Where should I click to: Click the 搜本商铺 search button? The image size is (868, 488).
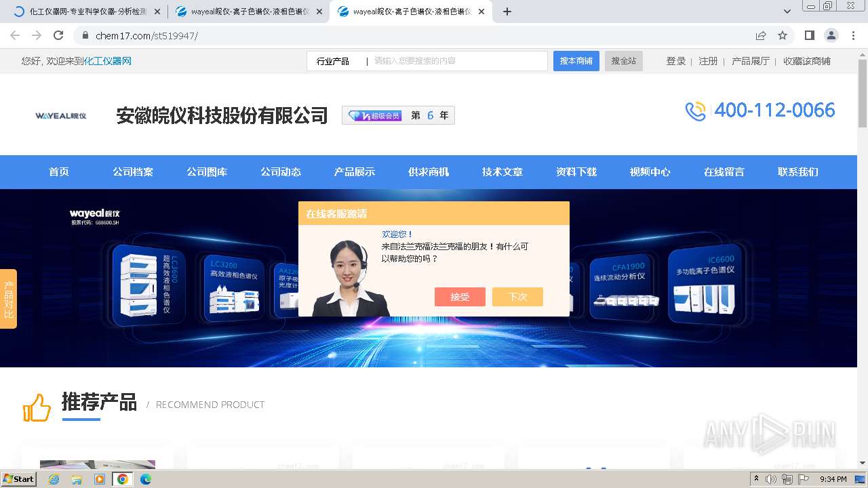point(576,61)
